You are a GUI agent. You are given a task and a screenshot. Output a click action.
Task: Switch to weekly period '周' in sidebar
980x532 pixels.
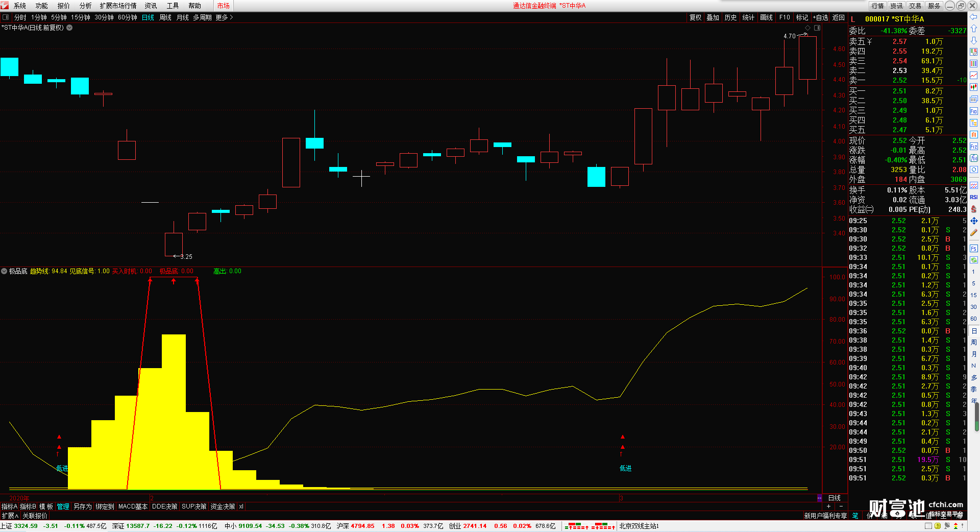[974, 342]
